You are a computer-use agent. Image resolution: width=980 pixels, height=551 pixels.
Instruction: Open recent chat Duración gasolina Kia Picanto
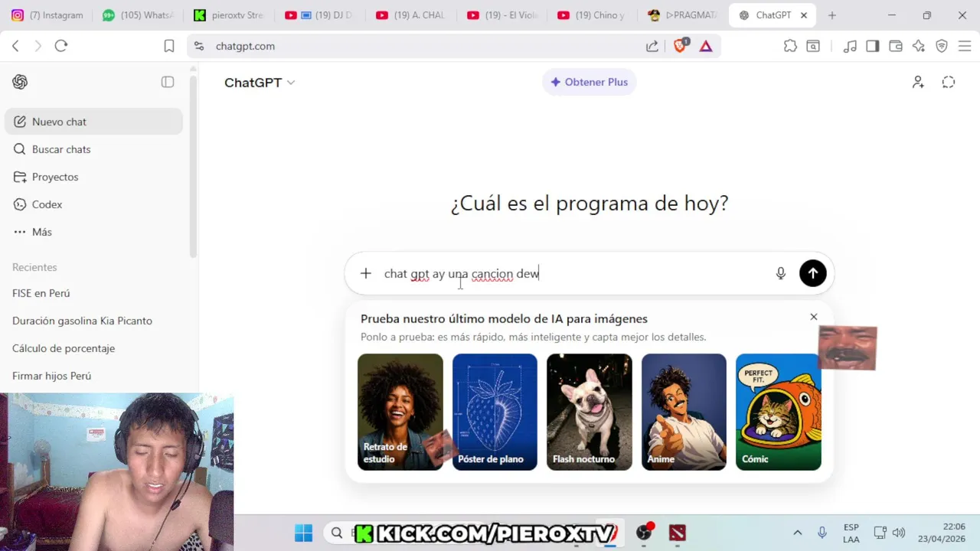(93, 321)
